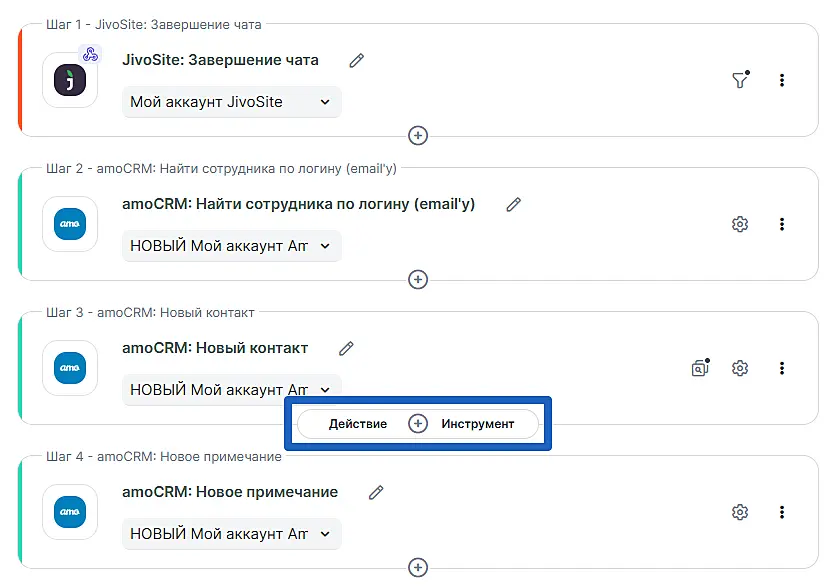Open gear settings for step 2
This screenshot has width=839, height=588.
[740, 224]
